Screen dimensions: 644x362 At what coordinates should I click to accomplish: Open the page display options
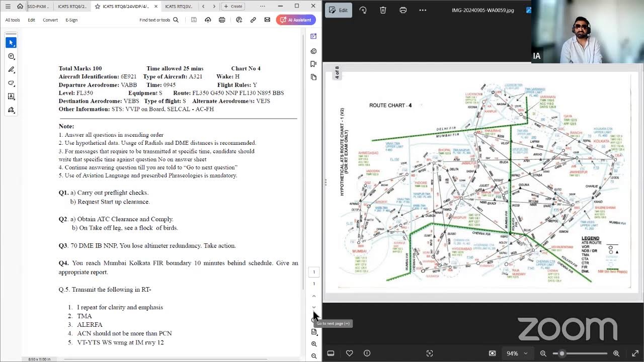point(314,332)
